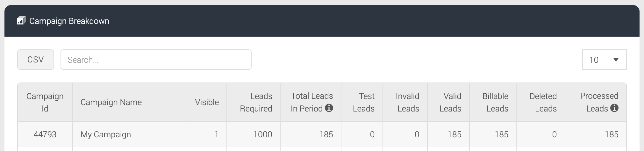Sort by Valid Leads column header

[448, 102]
